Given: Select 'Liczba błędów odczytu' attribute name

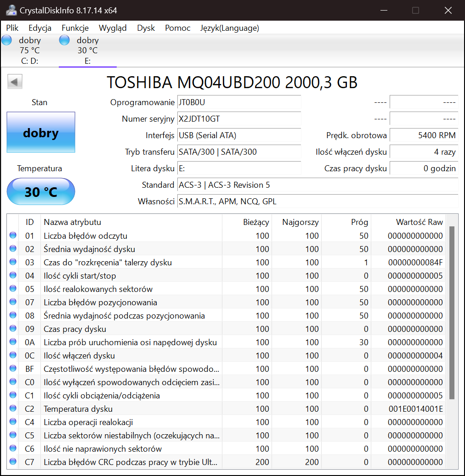Looking at the screenshot, I should coord(85,235).
